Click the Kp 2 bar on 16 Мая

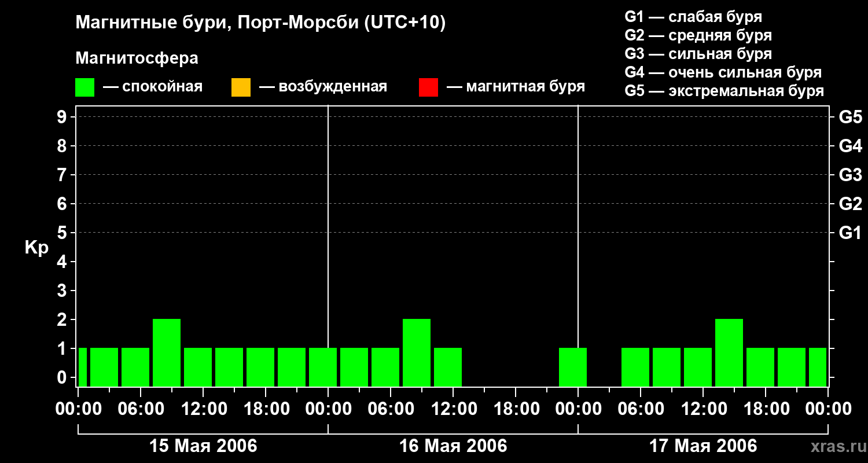pos(417,352)
